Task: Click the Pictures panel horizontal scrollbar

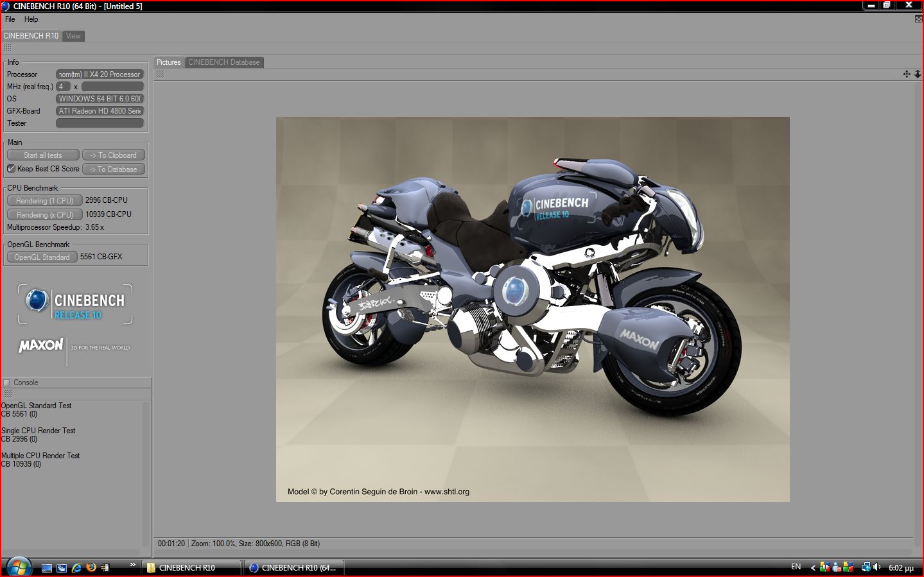Action: tap(533, 552)
